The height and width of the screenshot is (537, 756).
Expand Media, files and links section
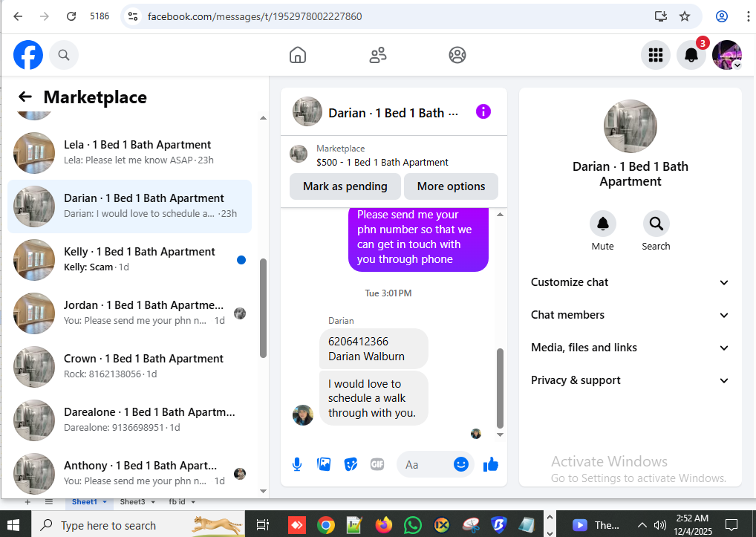coord(630,348)
